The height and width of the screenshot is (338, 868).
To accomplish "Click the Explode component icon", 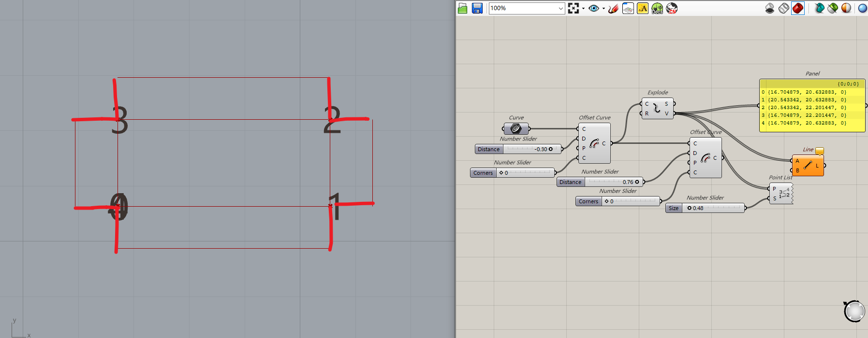I will (x=657, y=109).
